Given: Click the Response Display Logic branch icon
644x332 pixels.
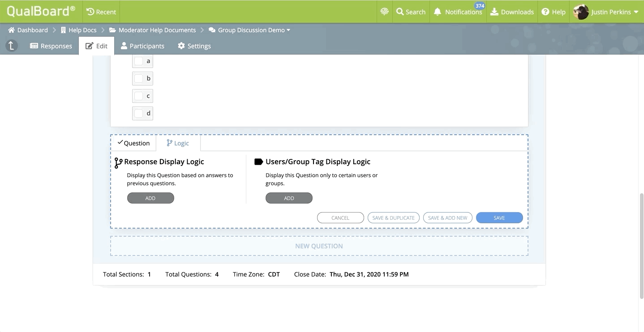Looking at the screenshot, I should tap(118, 163).
